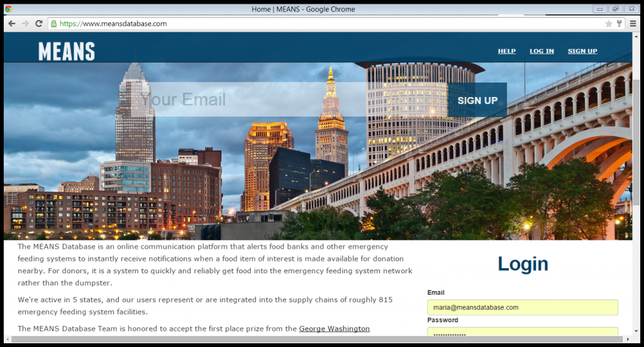Click the horizontal scrollbar thumb
Screen dimensions: 644x347
click(x=316, y=339)
